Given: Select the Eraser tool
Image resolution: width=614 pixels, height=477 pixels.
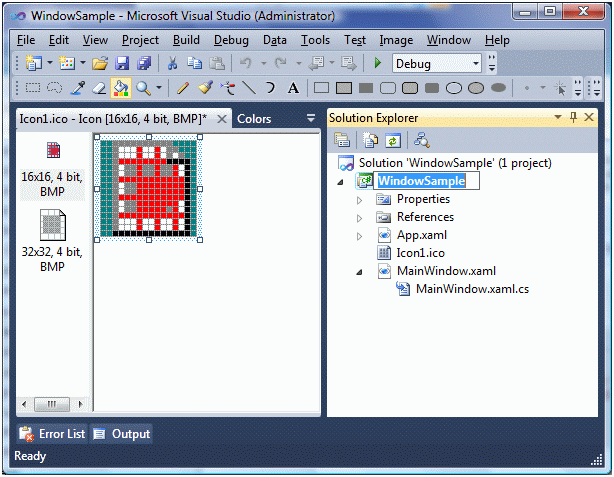Looking at the screenshot, I should (99, 88).
